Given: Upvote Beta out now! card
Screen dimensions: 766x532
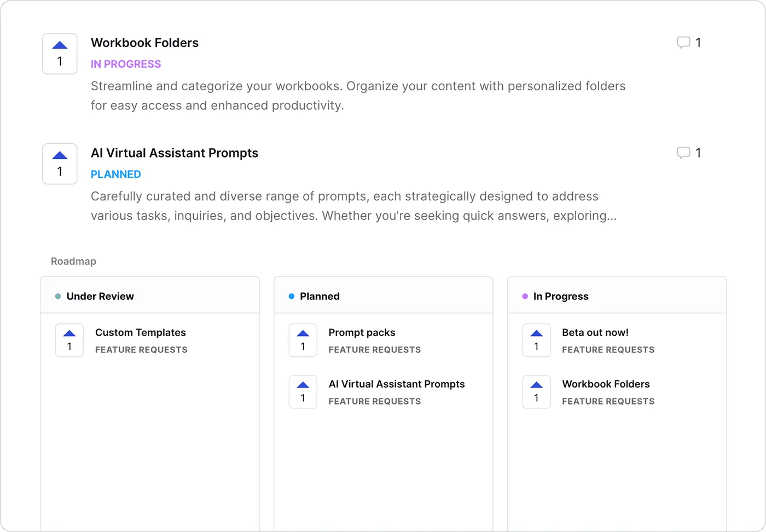Looking at the screenshot, I should tap(537, 340).
